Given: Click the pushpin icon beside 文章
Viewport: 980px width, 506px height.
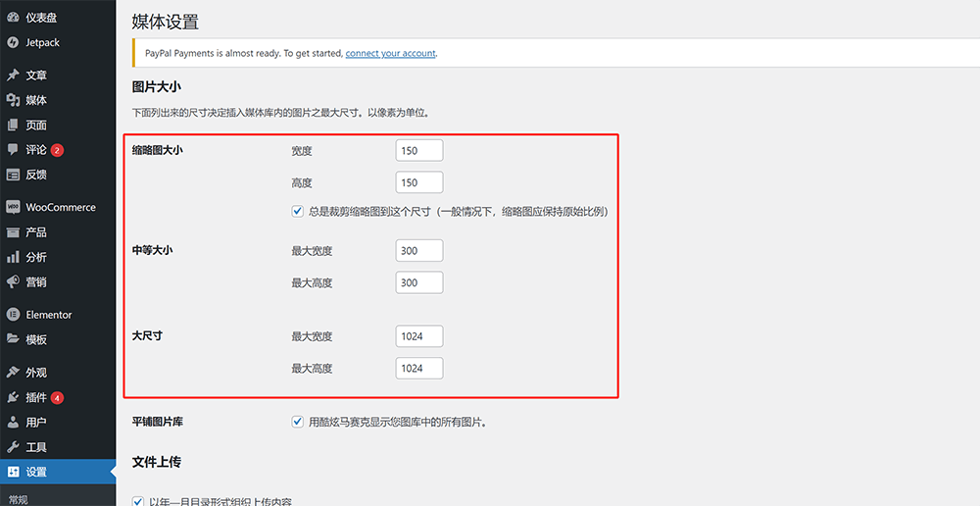Looking at the screenshot, I should (x=13, y=76).
